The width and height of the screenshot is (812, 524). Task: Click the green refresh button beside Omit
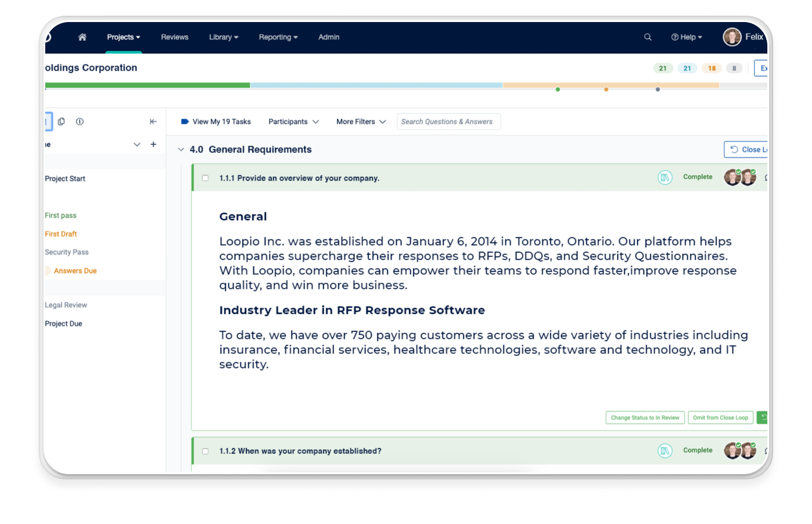tap(762, 417)
